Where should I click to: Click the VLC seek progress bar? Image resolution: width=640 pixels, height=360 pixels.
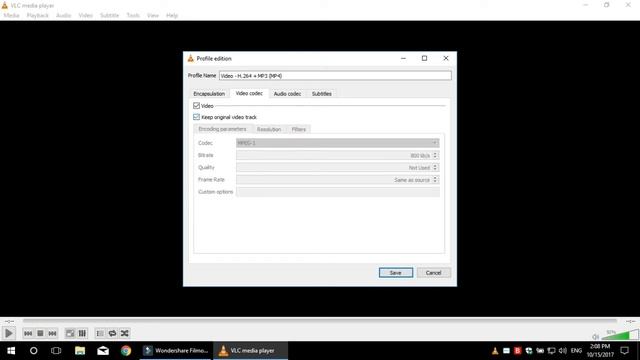click(320, 321)
